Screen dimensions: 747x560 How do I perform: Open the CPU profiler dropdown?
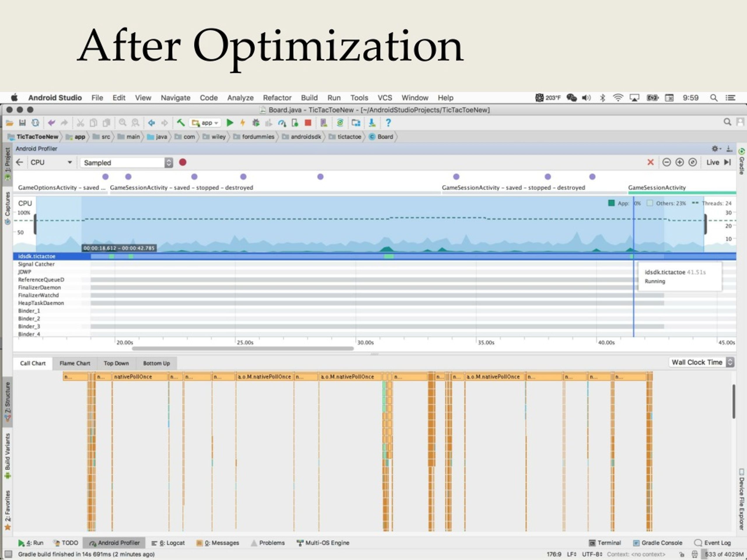(x=51, y=162)
